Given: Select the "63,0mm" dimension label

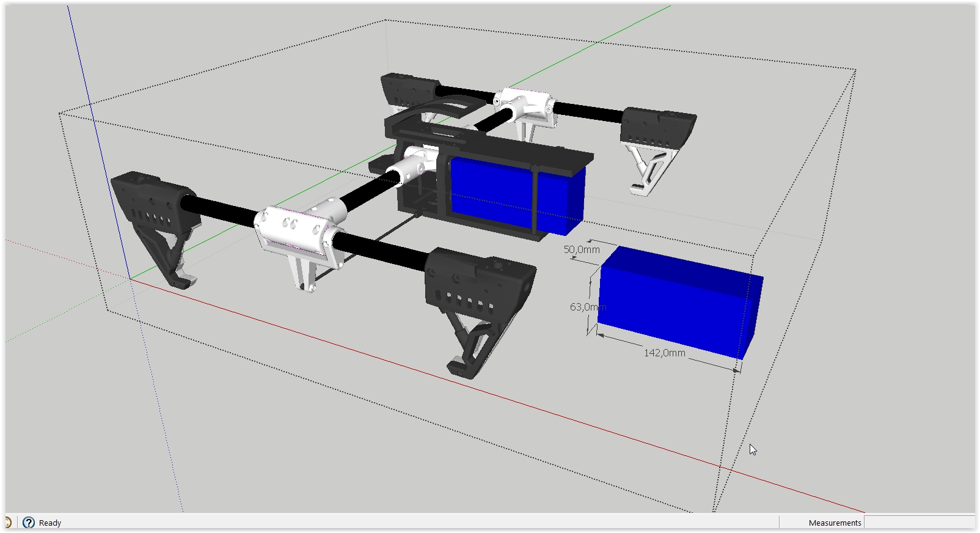Looking at the screenshot, I should (x=588, y=307).
